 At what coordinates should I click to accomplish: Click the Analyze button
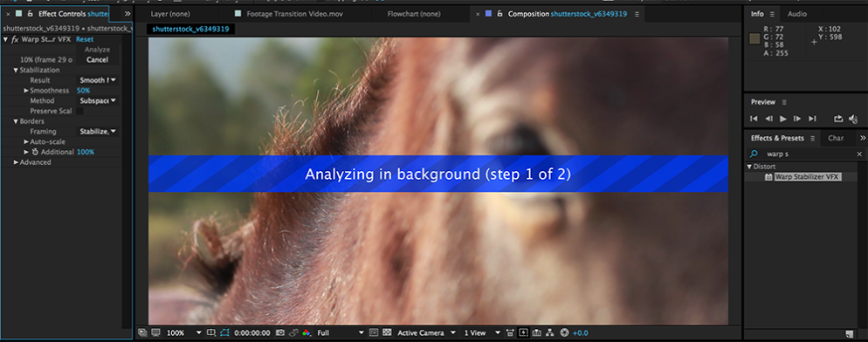click(x=97, y=49)
